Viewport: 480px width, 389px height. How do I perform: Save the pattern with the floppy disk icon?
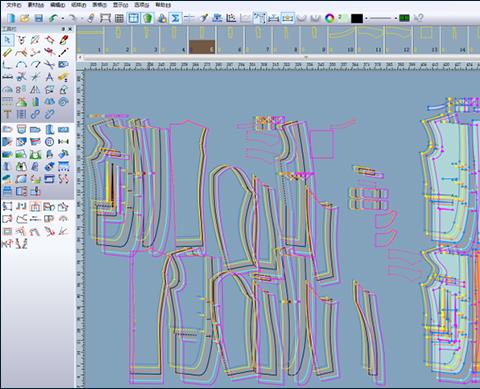click(x=39, y=18)
